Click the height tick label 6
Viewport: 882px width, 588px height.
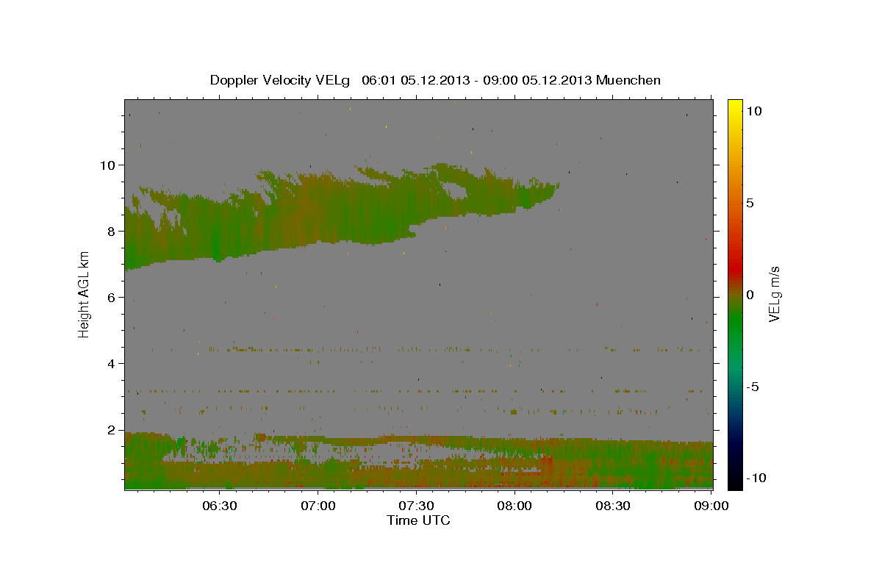click(x=112, y=297)
